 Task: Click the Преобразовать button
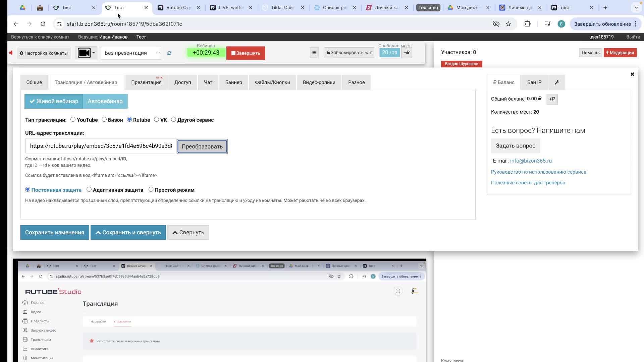[202, 147]
